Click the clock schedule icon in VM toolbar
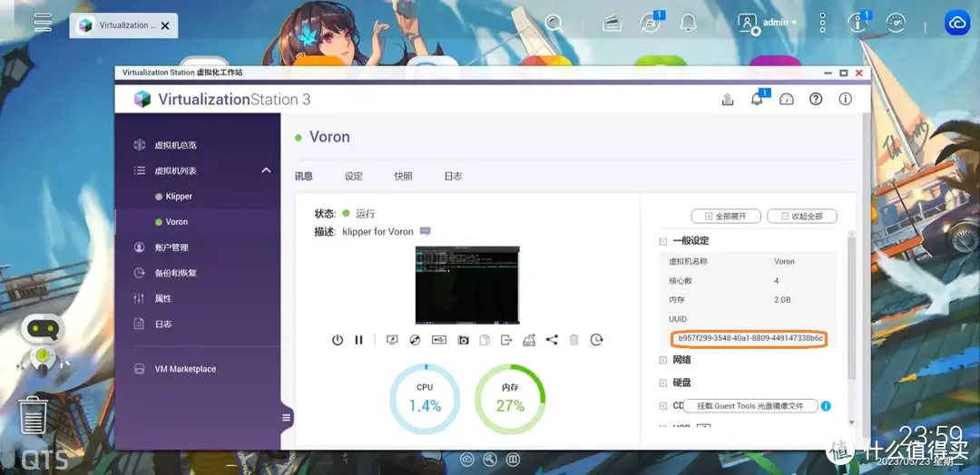This screenshot has height=475, width=980. pyautogui.click(x=597, y=340)
